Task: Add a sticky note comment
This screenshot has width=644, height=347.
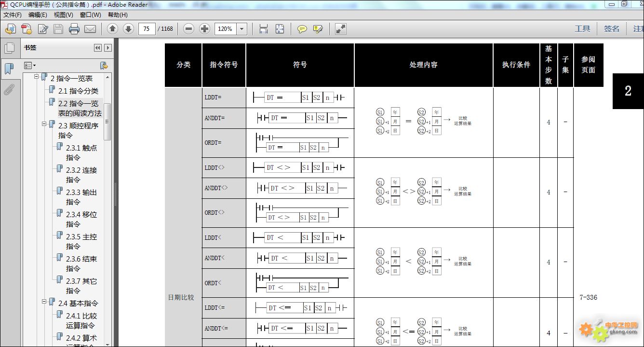Action: (302, 29)
